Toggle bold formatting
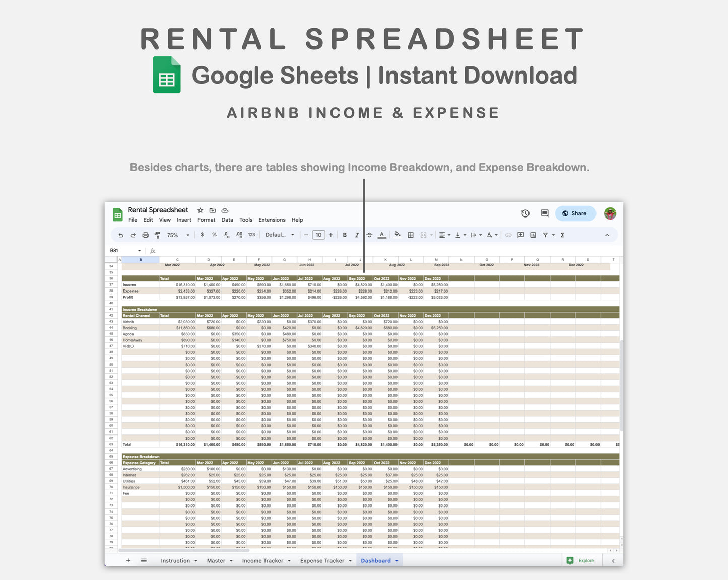This screenshot has height=580, width=728. [x=345, y=235]
